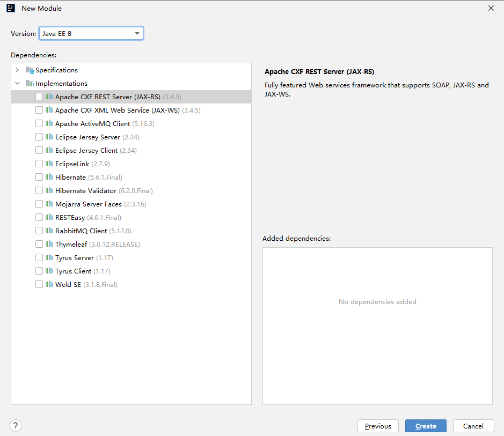Tick the Mojarra Server Faces checkbox

39,204
